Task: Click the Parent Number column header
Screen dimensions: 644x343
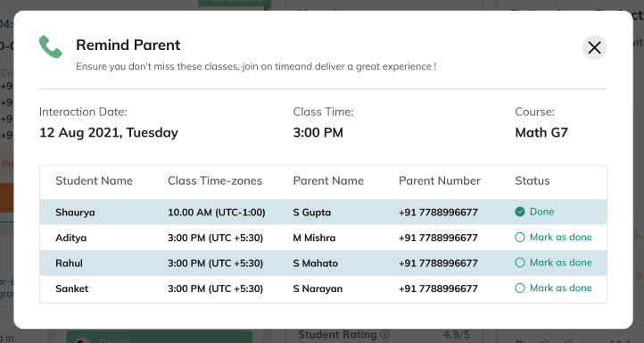Action: [x=440, y=181]
